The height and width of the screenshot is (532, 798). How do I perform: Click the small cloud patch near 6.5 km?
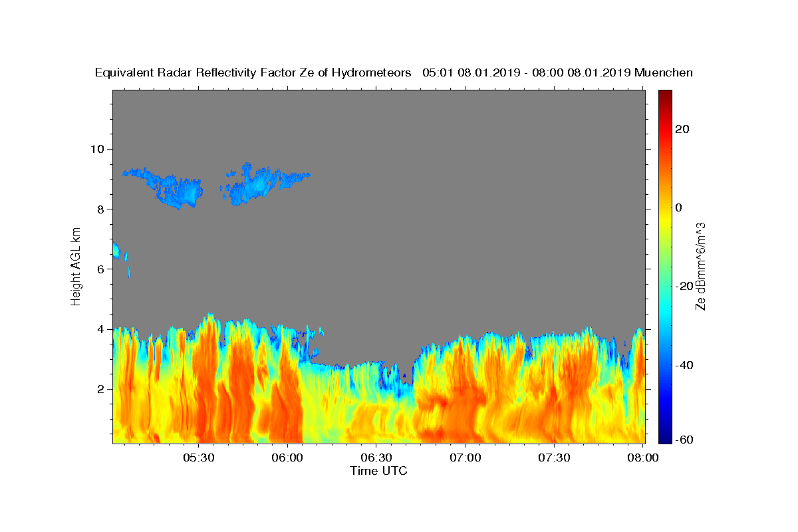tap(117, 251)
